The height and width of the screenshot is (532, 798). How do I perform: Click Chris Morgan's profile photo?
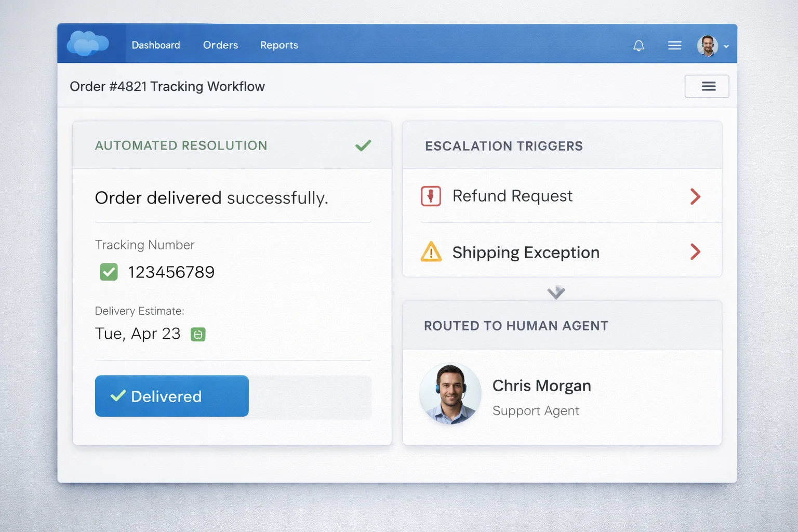(x=450, y=394)
